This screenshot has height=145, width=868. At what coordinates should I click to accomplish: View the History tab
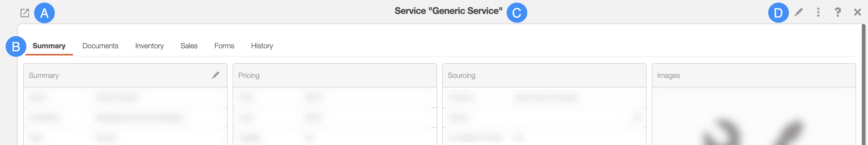coord(262,46)
